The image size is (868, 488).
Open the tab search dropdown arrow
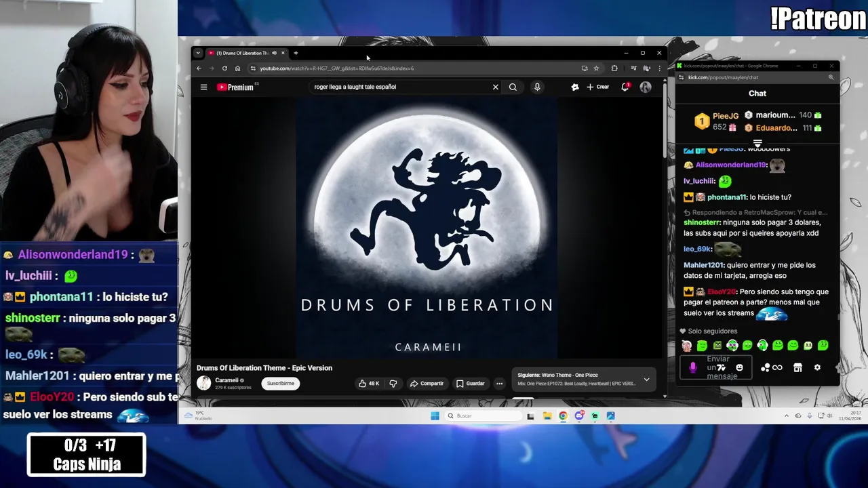point(197,53)
